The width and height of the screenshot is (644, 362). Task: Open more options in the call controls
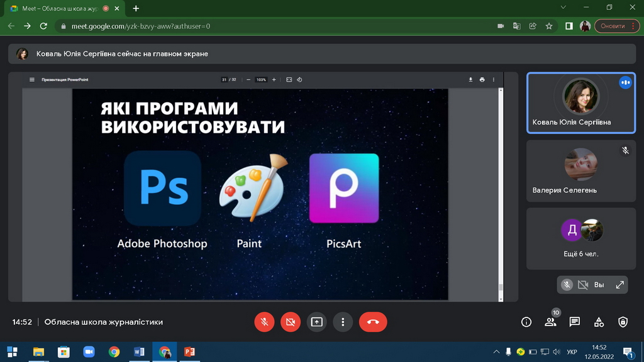(343, 322)
